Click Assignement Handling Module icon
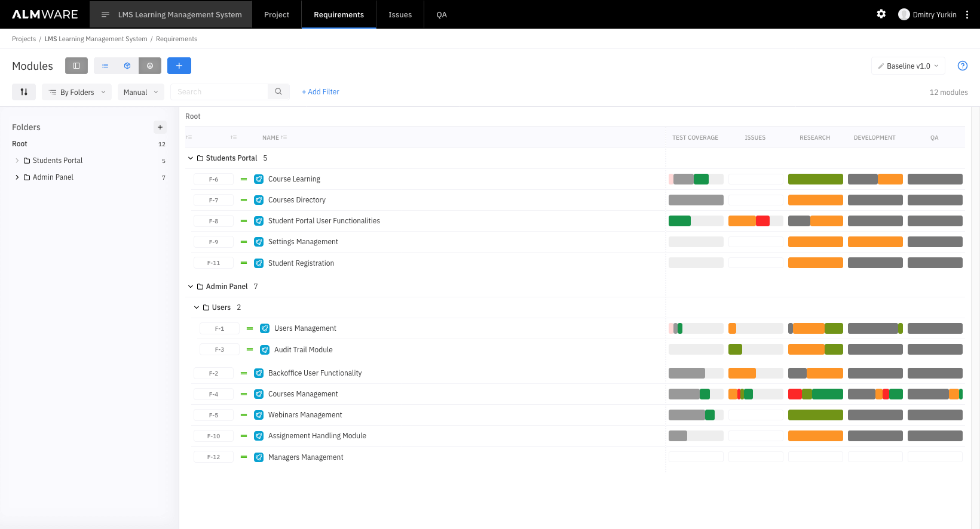 (x=259, y=436)
